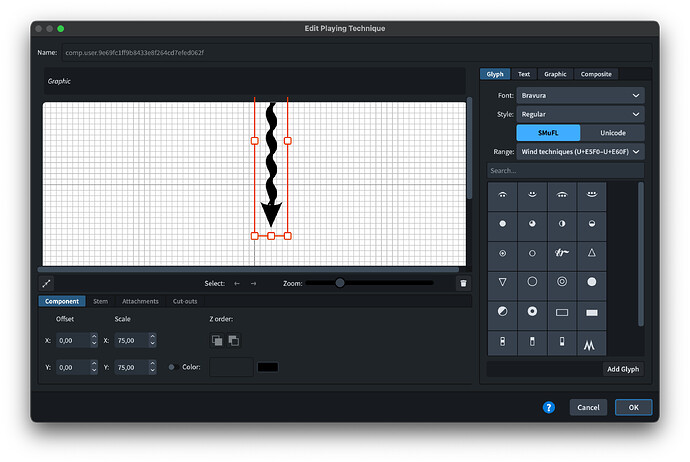Choose the double concentric circle glyph

pos(562,282)
